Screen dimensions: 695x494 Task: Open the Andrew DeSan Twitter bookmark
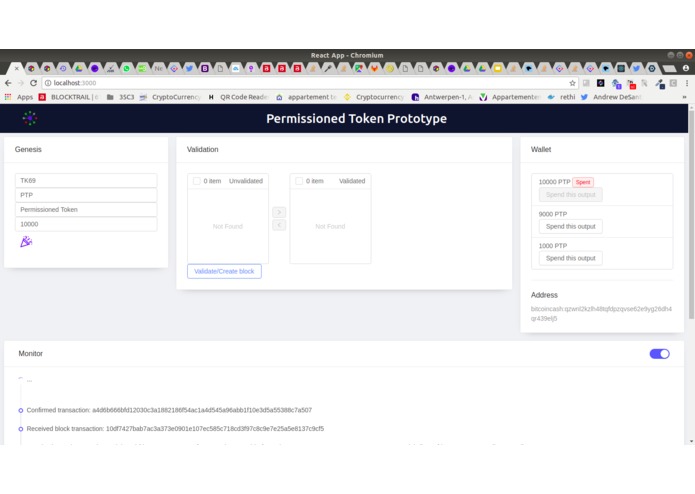611,97
